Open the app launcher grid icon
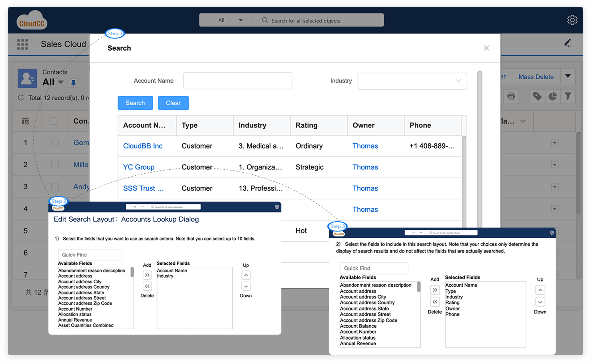Image resolution: width=591 pixels, height=364 pixels. (23, 44)
